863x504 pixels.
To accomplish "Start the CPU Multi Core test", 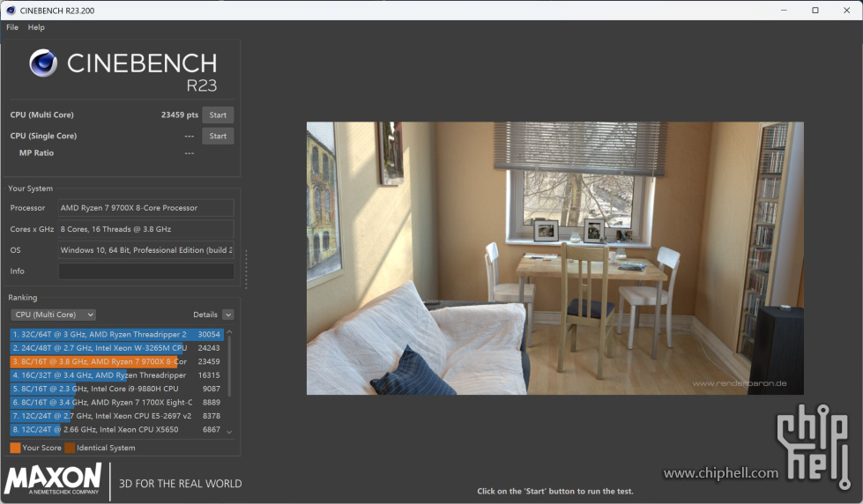I will pos(218,115).
